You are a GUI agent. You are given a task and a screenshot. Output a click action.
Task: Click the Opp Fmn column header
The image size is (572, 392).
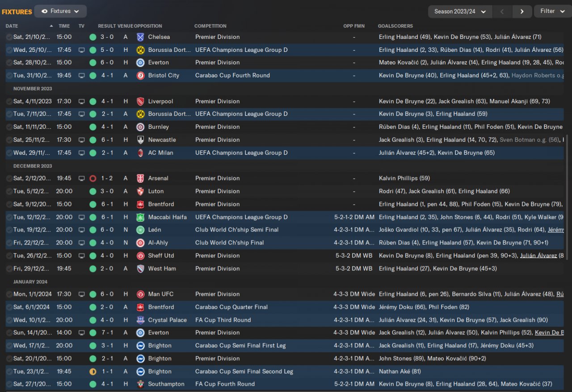[354, 26]
